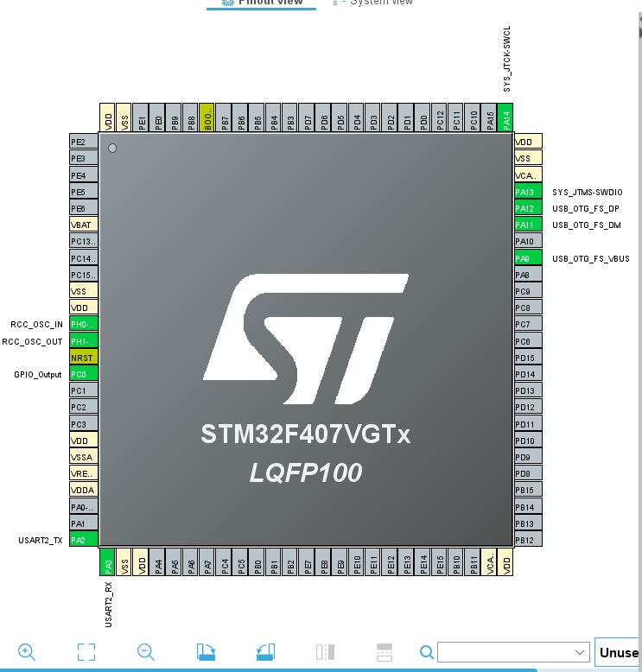
Task: Select pin PE6 on the left side
Action: [x=84, y=208]
